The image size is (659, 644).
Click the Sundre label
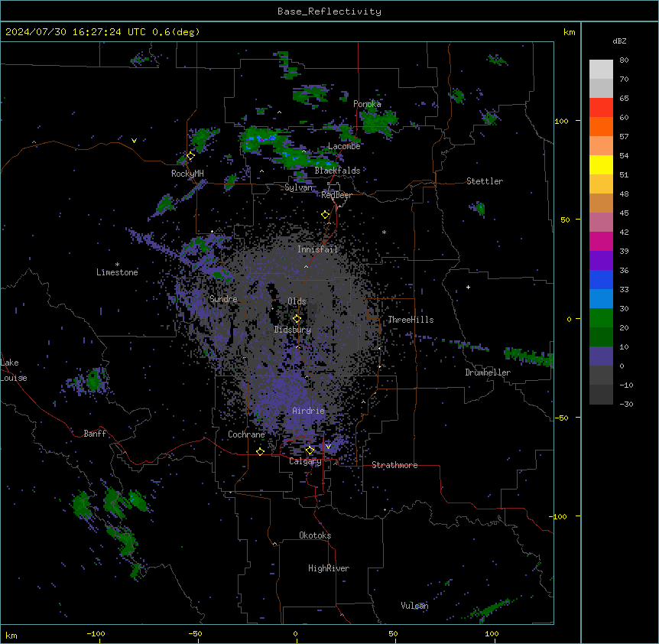pos(223,299)
